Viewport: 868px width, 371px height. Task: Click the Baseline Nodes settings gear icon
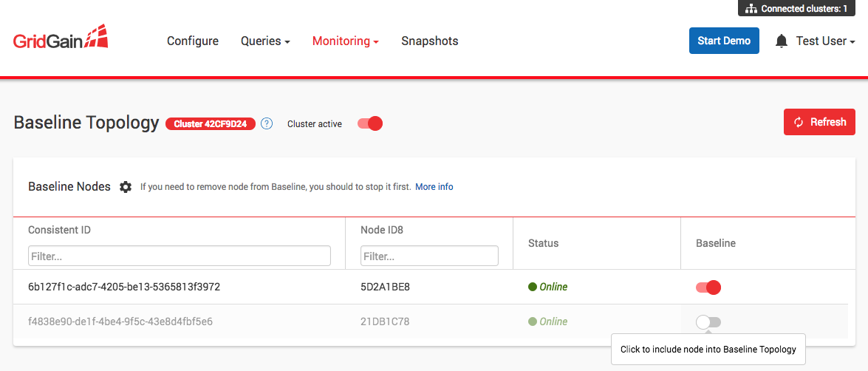tap(126, 187)
